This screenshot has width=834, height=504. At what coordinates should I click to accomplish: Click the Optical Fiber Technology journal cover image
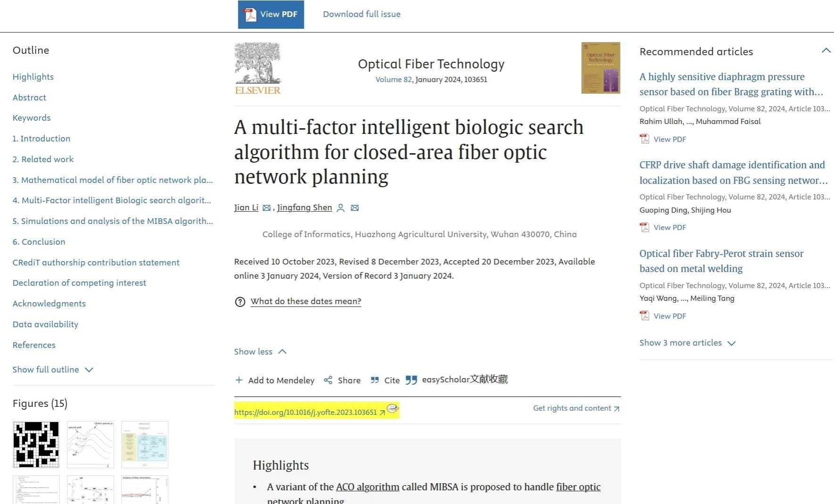(600, 68)
